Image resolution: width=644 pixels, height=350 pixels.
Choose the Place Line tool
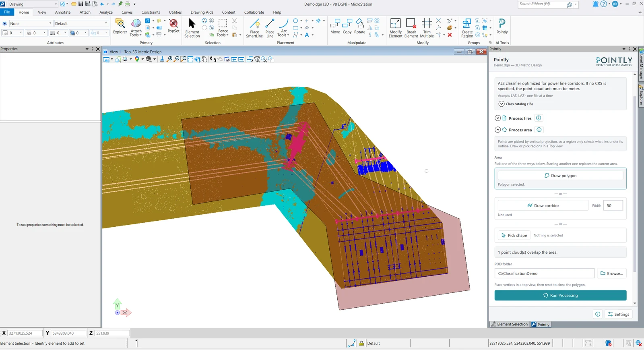[x=270, y=28]
